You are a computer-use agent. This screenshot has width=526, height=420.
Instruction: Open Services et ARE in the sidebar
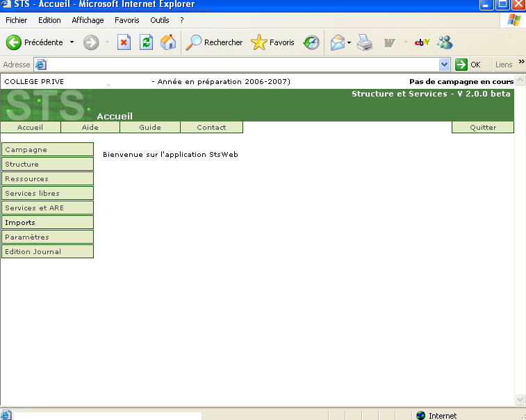[47, 208]
